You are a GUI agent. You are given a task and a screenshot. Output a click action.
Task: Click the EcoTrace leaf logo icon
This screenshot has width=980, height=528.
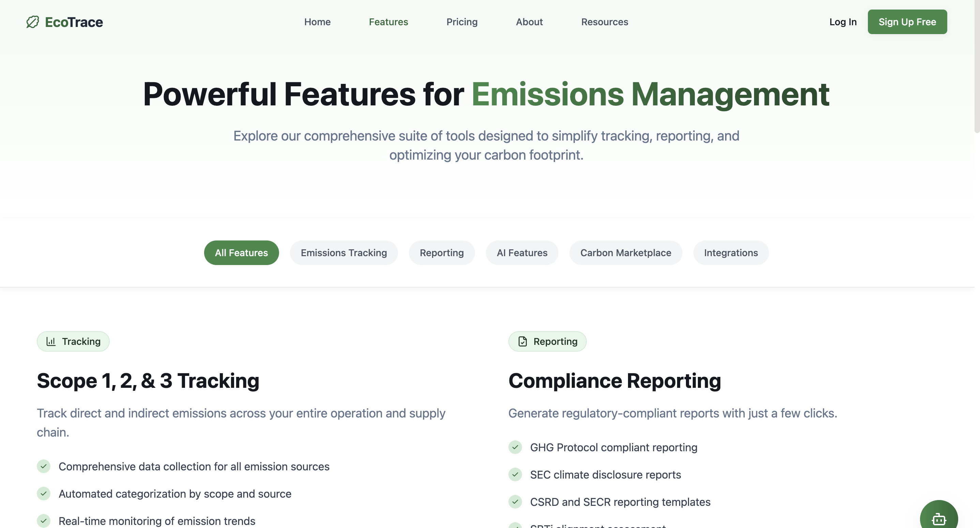click(x=32, y=22)
